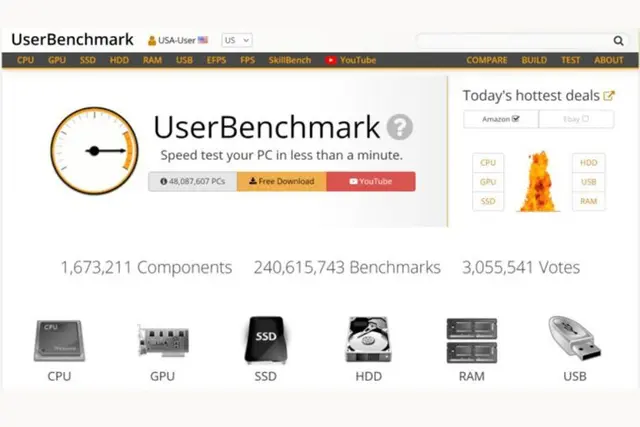Image resolution: width=640 pixels, height=427 pixels.
Task: Open the USB flash drive icon category
Action: point(575,338)
